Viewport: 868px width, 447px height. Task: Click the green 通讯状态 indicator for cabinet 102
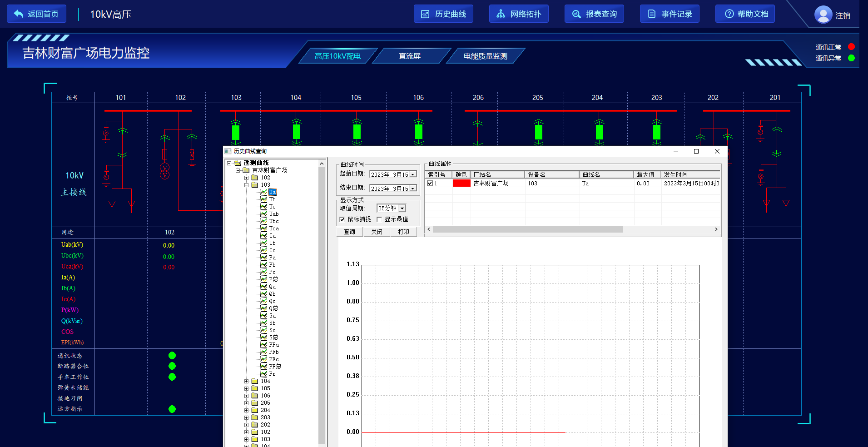pos(172,356)
